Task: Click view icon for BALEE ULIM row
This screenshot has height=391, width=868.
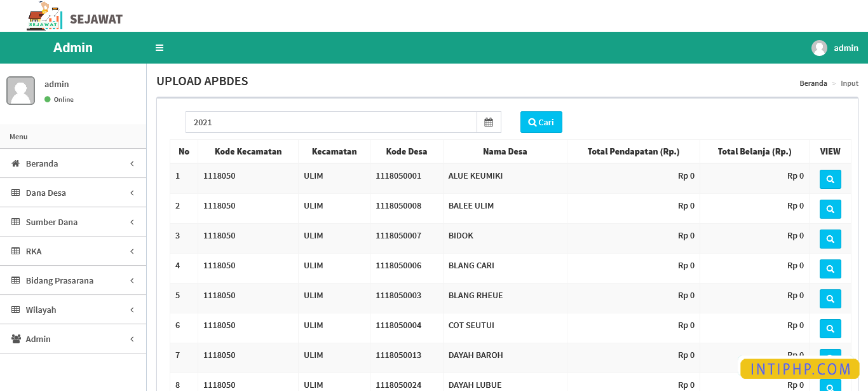Action: point(830,209)
